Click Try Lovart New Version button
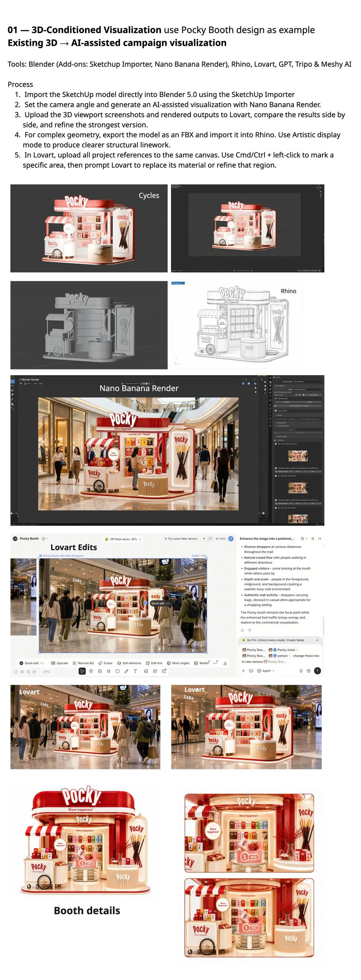Image resolution: width=361 pixels, height=980 pixels. 181,539
